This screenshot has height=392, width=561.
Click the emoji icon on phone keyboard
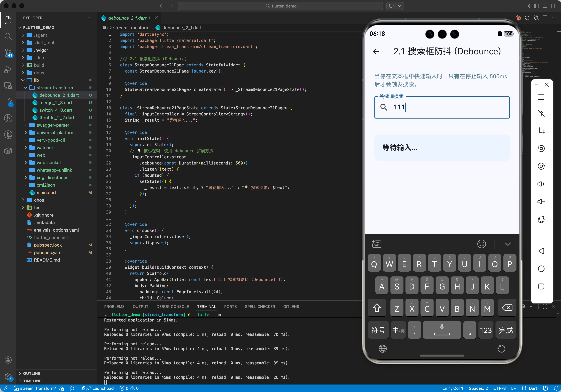[x=481, y=244]
